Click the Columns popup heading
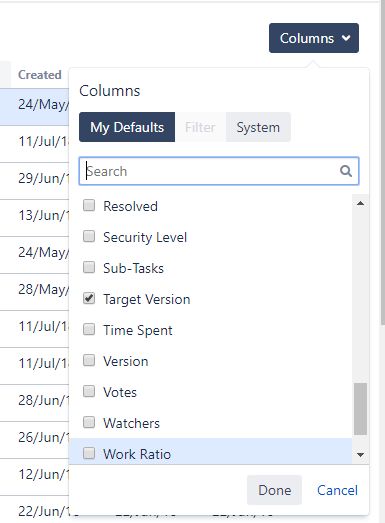 [x=109, y=91]
